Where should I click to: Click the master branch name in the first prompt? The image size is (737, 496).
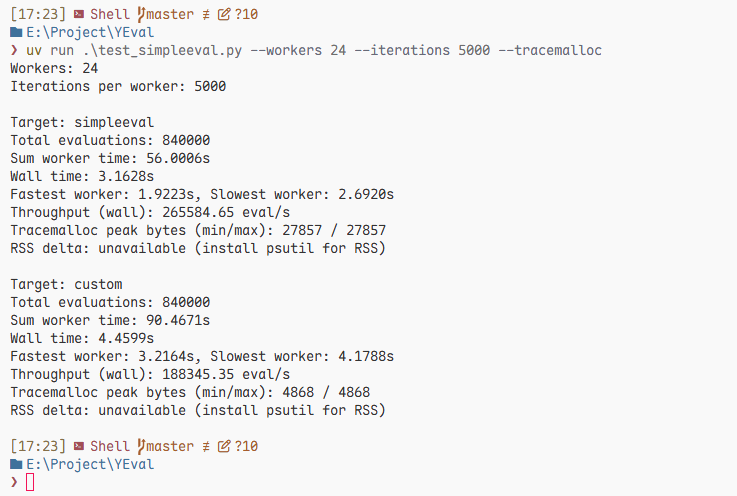point(171,15)
